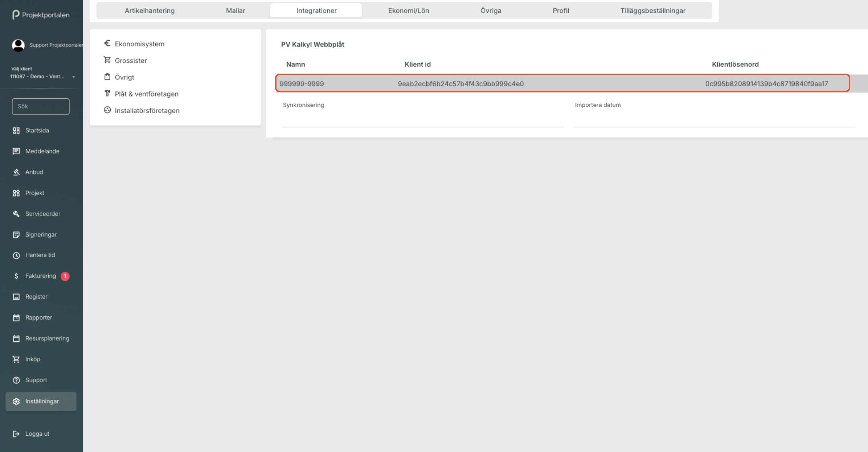Image resolution: width=868 pixels, height=452 pixels.
Task: Switch to the Ekonomi/Lön tab
Action: (x=408, y=11)
